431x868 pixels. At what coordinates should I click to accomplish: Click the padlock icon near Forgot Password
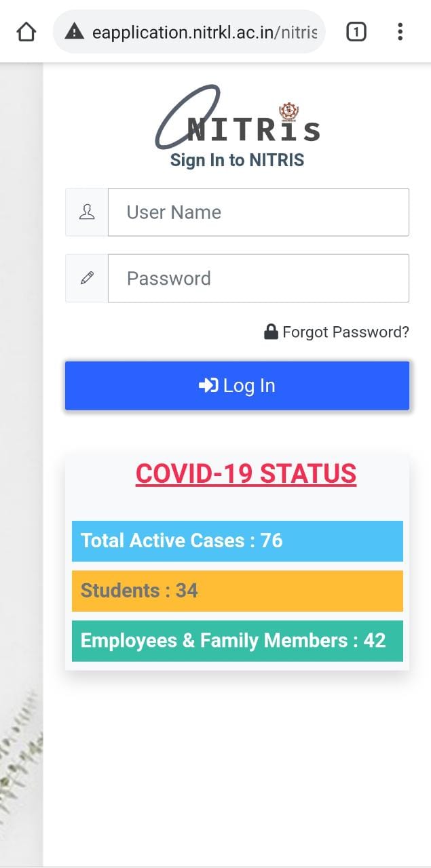point(271,332)
